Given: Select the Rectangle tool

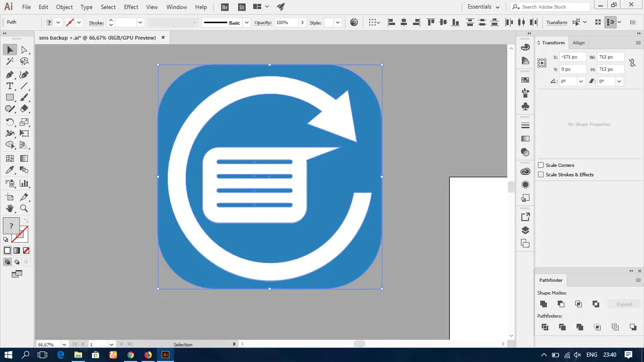Looking at the screenshot, I should (x=10, y=98).
